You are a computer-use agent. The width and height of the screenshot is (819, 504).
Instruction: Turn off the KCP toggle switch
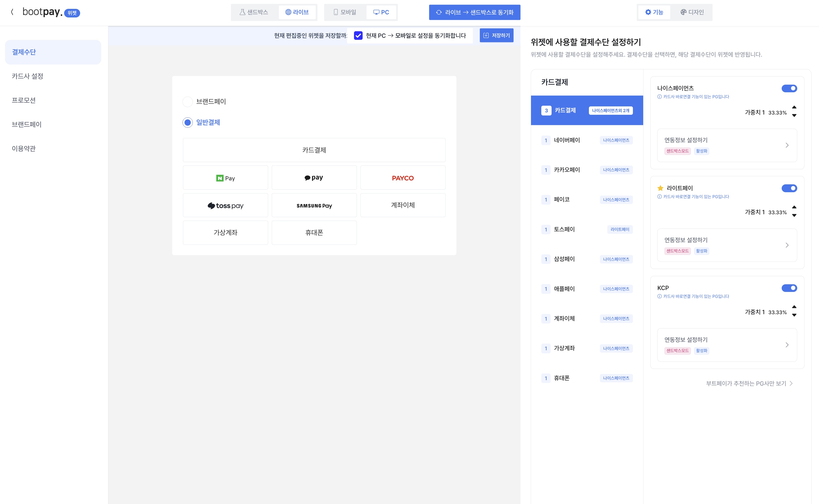click(x=789, y=288)
